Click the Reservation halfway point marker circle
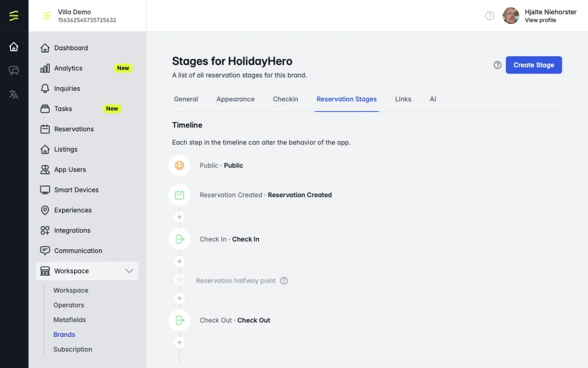Viewport: 588px width, 368px height. tap(179, 280)
